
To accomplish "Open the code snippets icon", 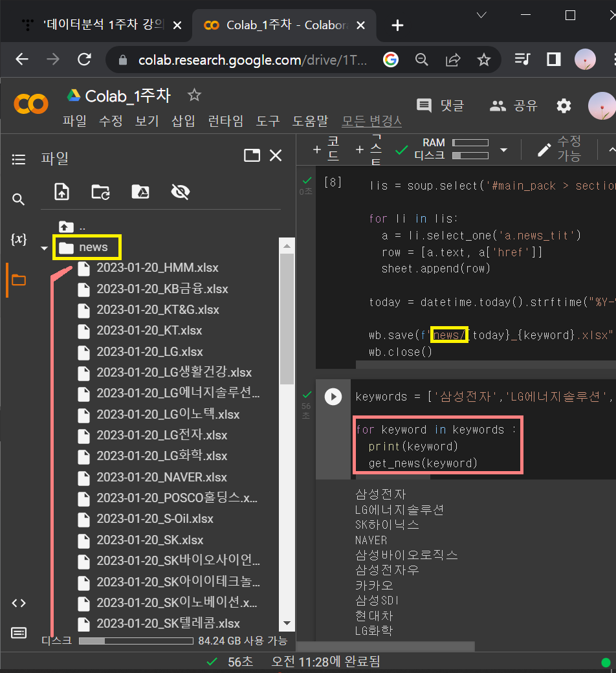I will [x=19, y=603].
